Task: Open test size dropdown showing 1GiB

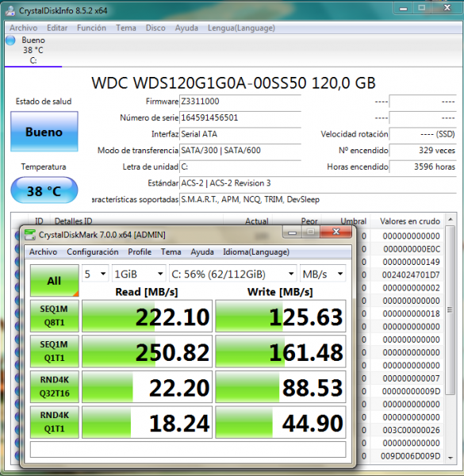Action: click(139, 274)
